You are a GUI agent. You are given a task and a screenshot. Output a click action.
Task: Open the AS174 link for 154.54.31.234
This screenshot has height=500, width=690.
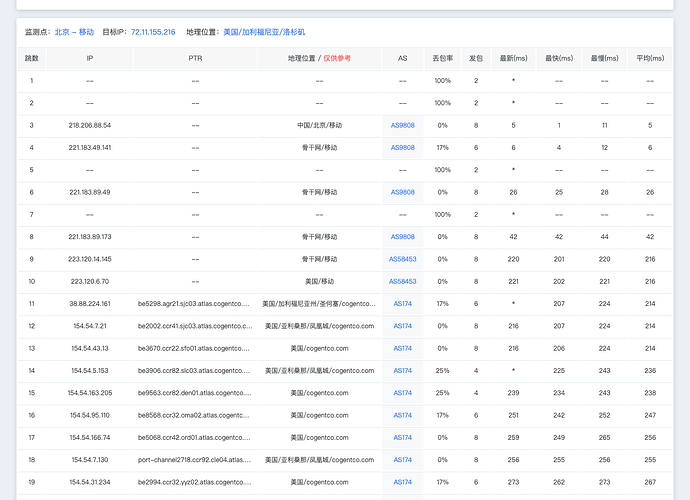[x=403, y=482]
